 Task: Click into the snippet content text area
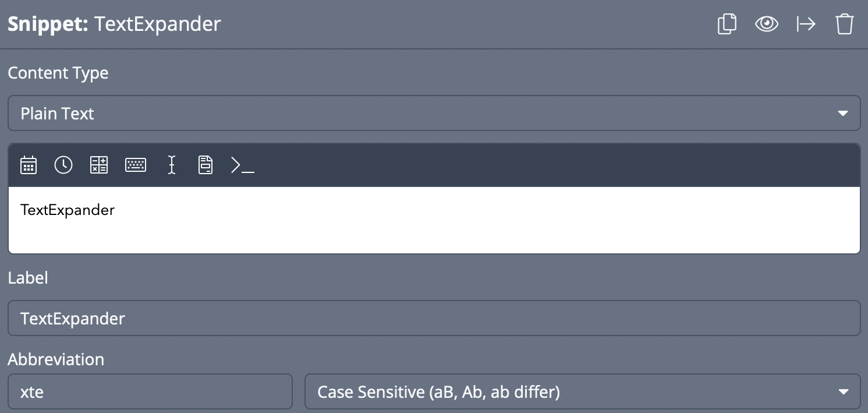click(434, 220)
